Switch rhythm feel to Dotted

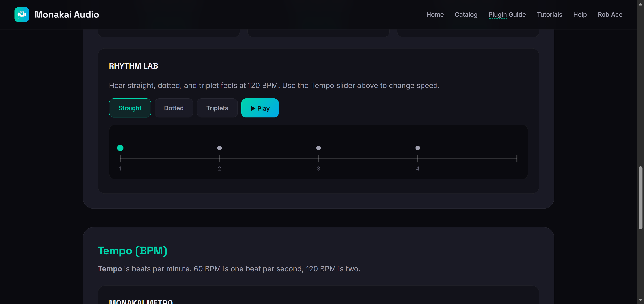click(174, 108)
